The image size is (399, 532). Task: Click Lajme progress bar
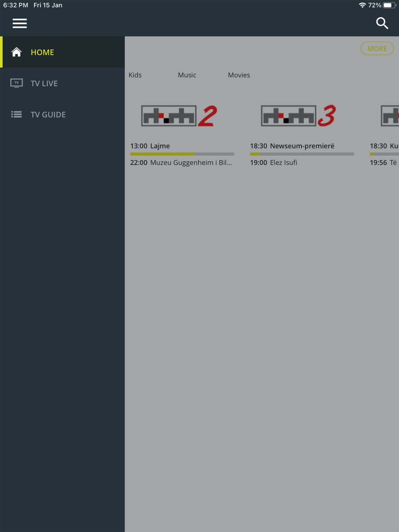[x=182, y=154]
